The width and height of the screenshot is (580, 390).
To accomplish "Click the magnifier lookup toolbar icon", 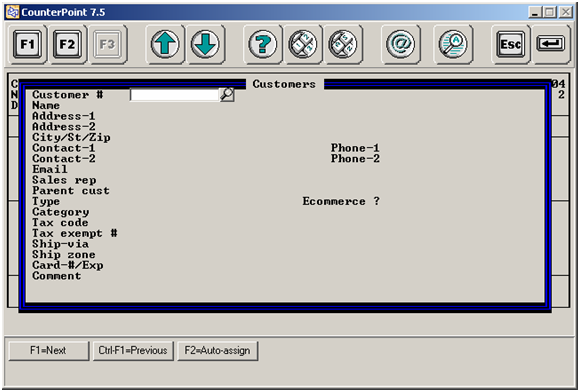I will (x=453, y=44).
